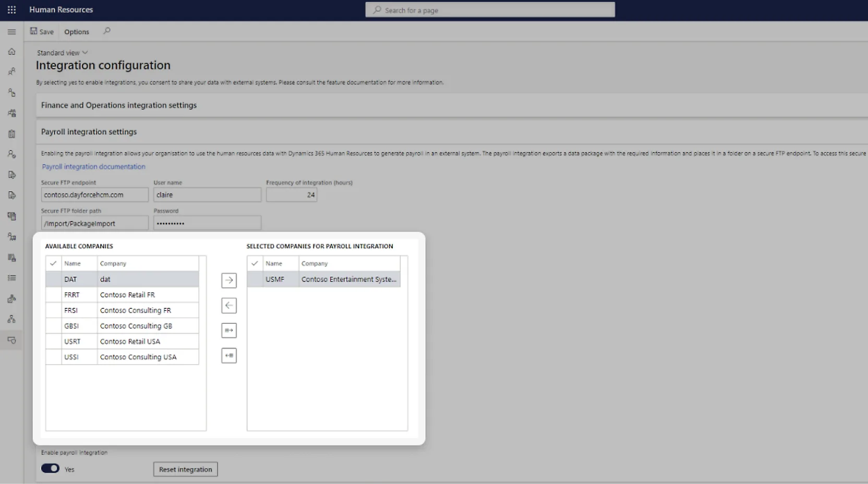Edit the Secure FTP folder path field
Image resolution: width=868 pixels, height=484 pixels.
click(95, 223)
